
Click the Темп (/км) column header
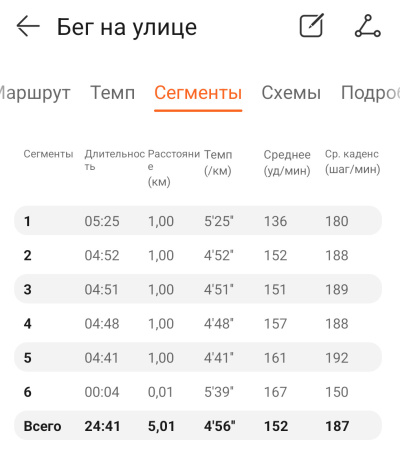point(218,162)
